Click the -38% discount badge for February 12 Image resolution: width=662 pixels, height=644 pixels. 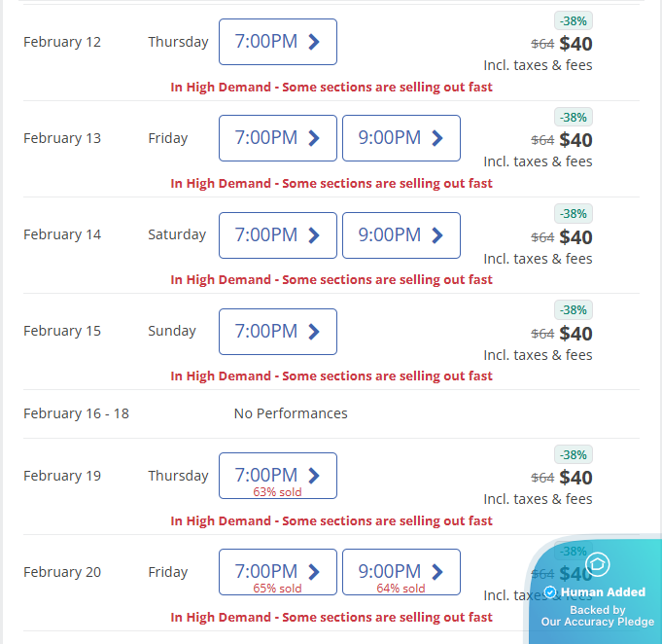pyautogui.click(x=574, y=20)
